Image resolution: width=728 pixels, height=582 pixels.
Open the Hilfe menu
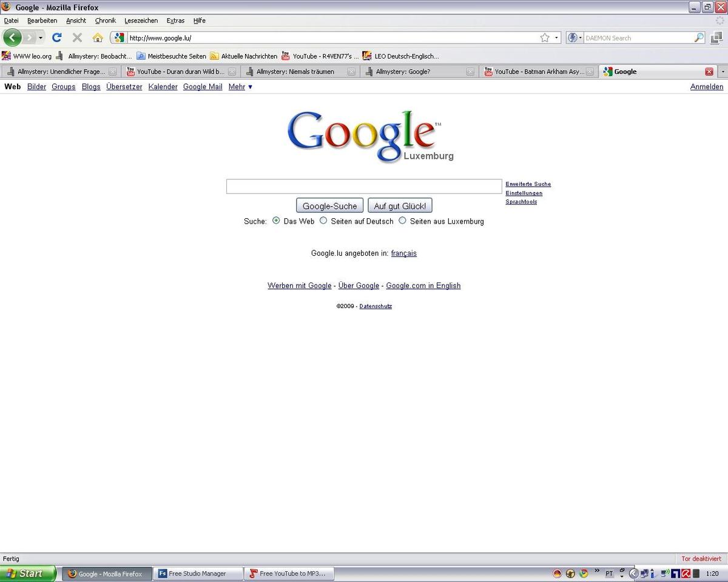click(199, 21)
